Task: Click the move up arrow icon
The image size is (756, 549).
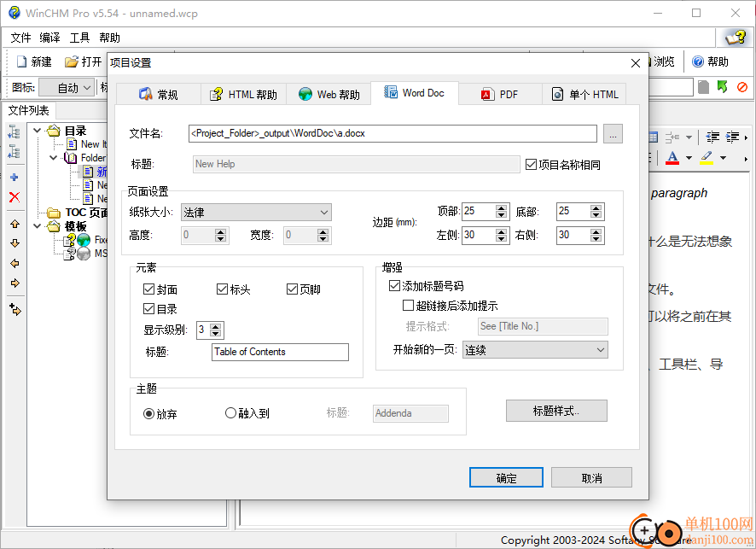Action: (15, 224)
